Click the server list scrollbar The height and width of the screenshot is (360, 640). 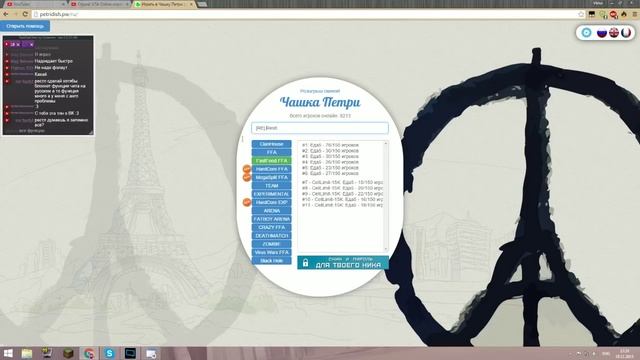point(386,196)
